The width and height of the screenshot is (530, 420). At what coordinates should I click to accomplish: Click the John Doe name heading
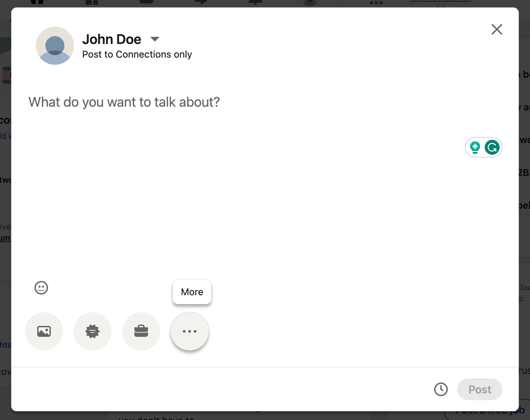112,39
